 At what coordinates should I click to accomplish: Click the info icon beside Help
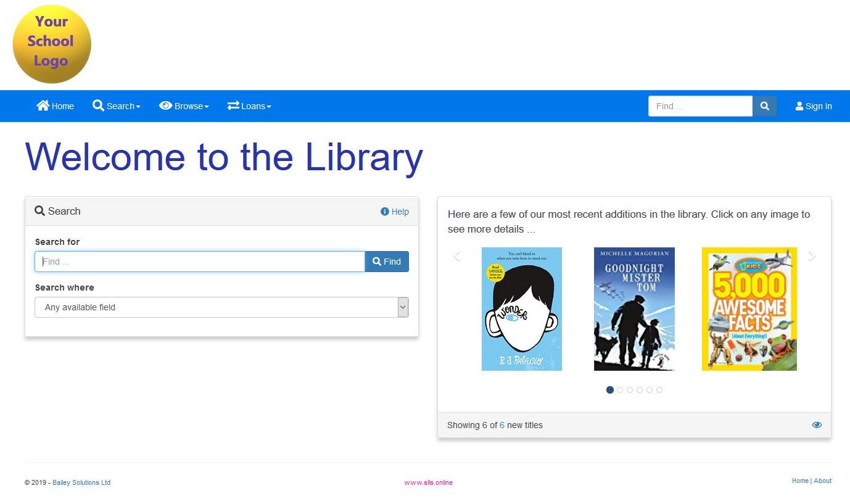(x=383, y=212)
